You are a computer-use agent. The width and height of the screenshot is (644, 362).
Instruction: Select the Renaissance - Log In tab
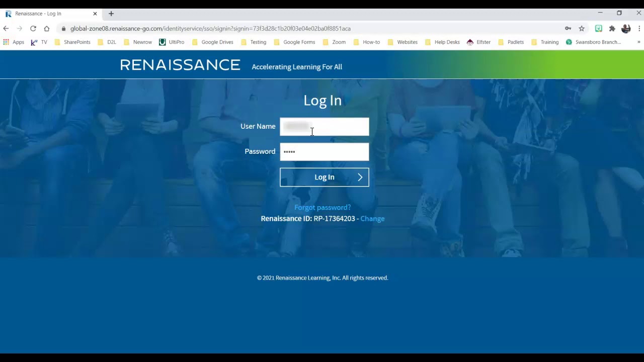(50, 14)
